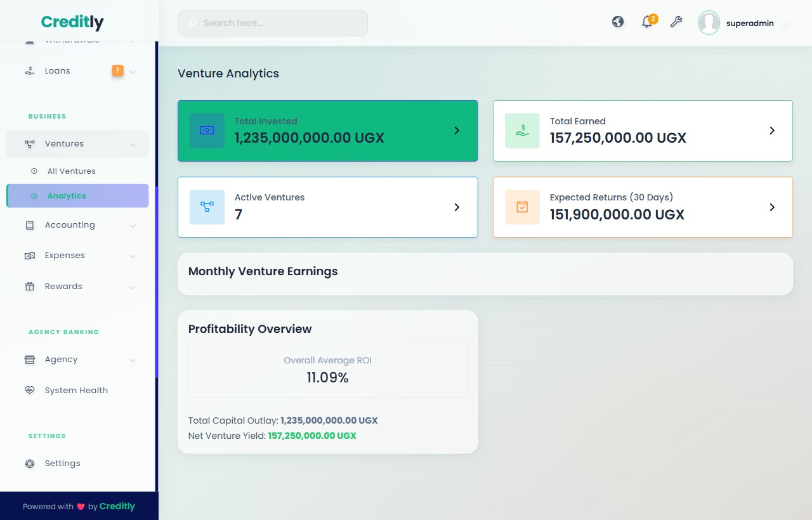Open the Rewards menu label
The image size is (812, 520).
[x=63, y=287]
